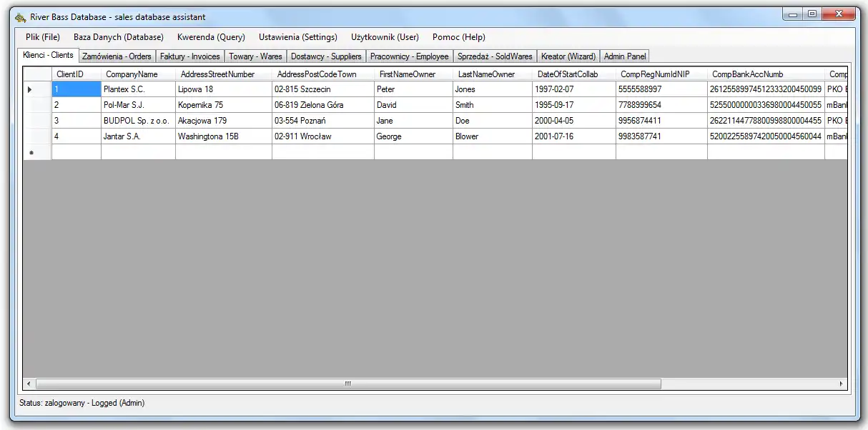Click the horizontal scrollbar right arrow
Image resolution: width=868 pixels, height=430 pixels.
pyautogui.click(x=842, y=384)
